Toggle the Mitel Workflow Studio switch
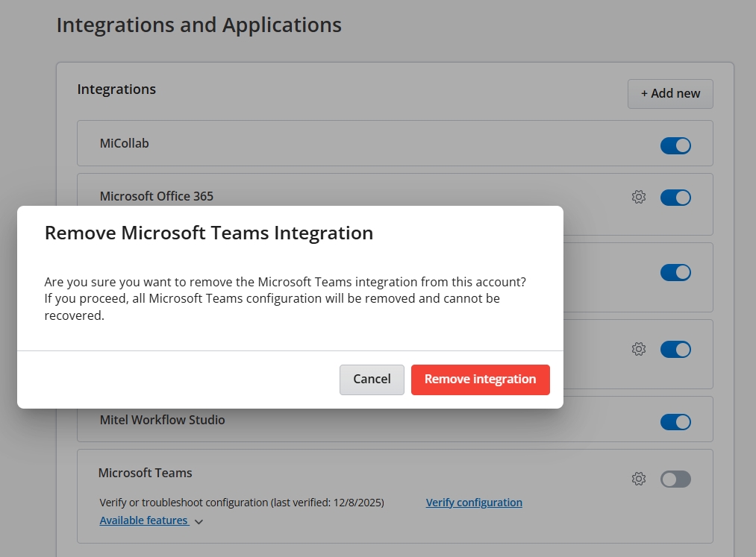This screenshot has height=557, width=756. click(x=675, y=422)
